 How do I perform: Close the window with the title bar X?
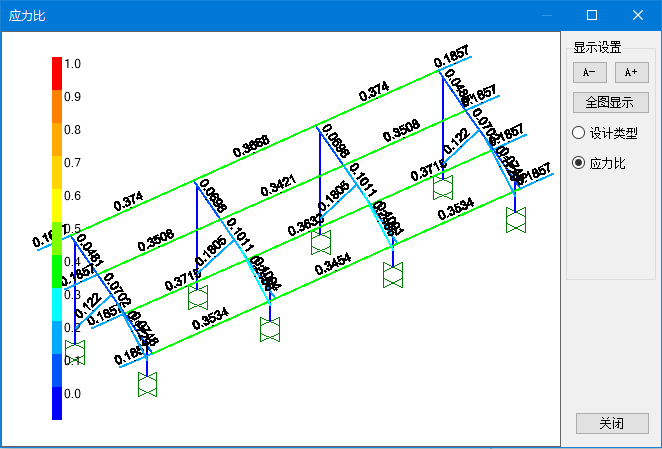tap(637, 15)
